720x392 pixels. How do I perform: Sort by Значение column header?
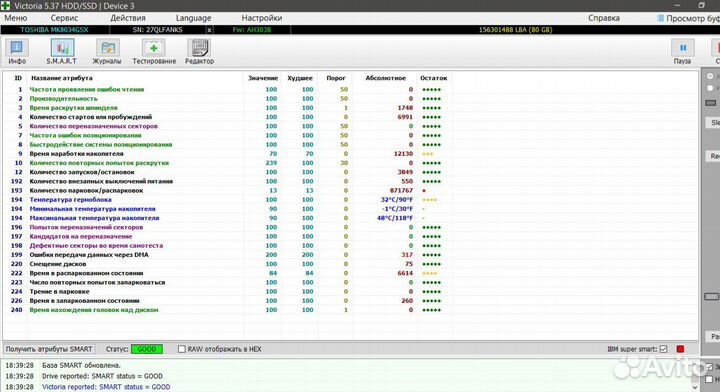(263, 78)
